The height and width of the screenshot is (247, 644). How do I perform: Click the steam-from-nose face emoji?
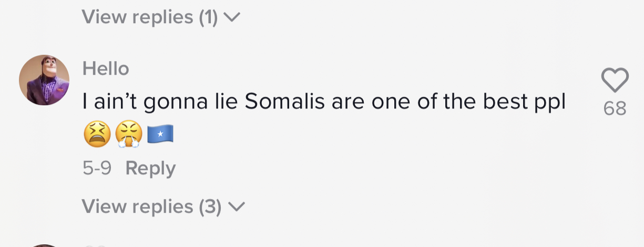pos(128,135)
